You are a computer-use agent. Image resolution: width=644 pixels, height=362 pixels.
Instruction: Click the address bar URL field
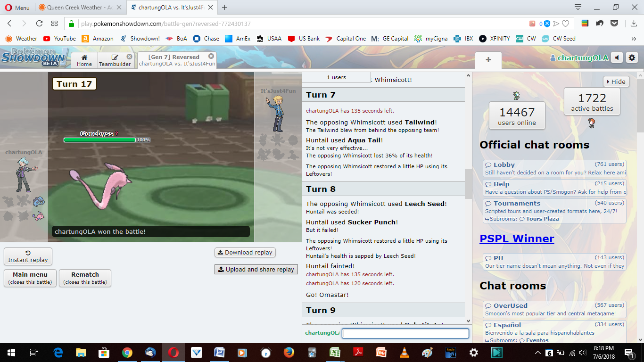tap(302, 24)
